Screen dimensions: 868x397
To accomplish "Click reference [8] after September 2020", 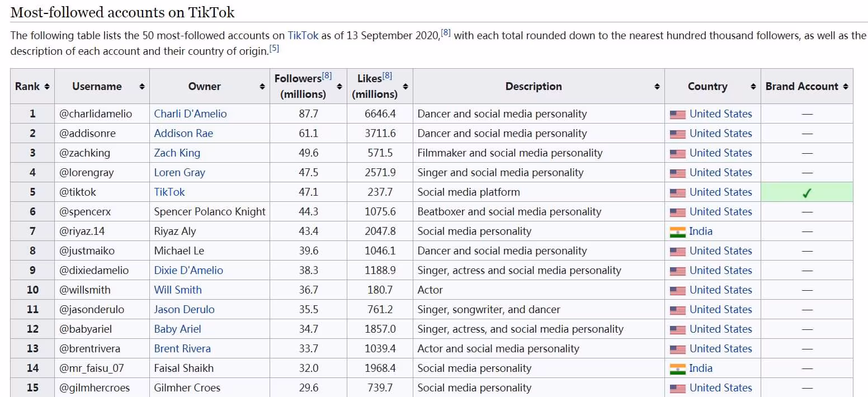I will [445, 32].
